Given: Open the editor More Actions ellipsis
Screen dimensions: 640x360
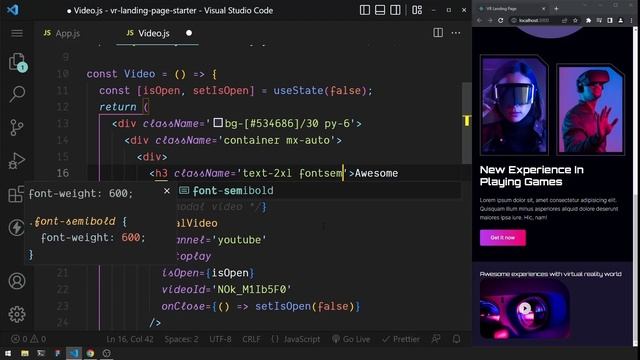Looking at the screenshot, I should 456,33.
